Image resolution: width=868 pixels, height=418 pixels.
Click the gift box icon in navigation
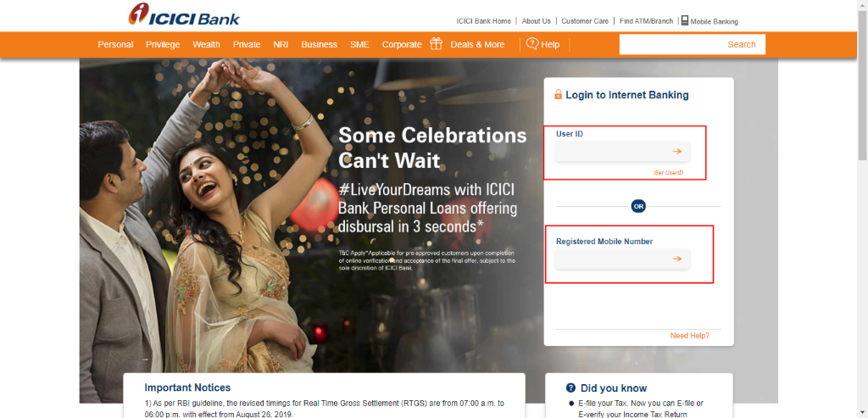pos(437,44)
